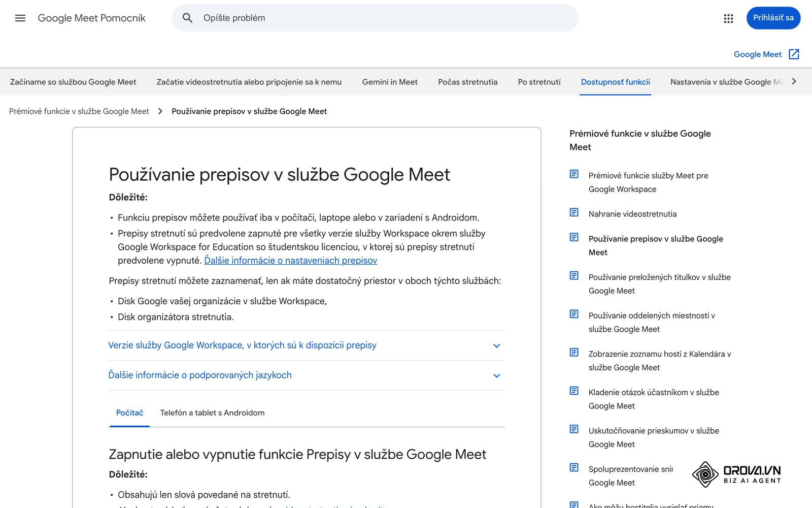
Task: Click article icon beside Používanie oddelených miestností
Action: (574, 314)
